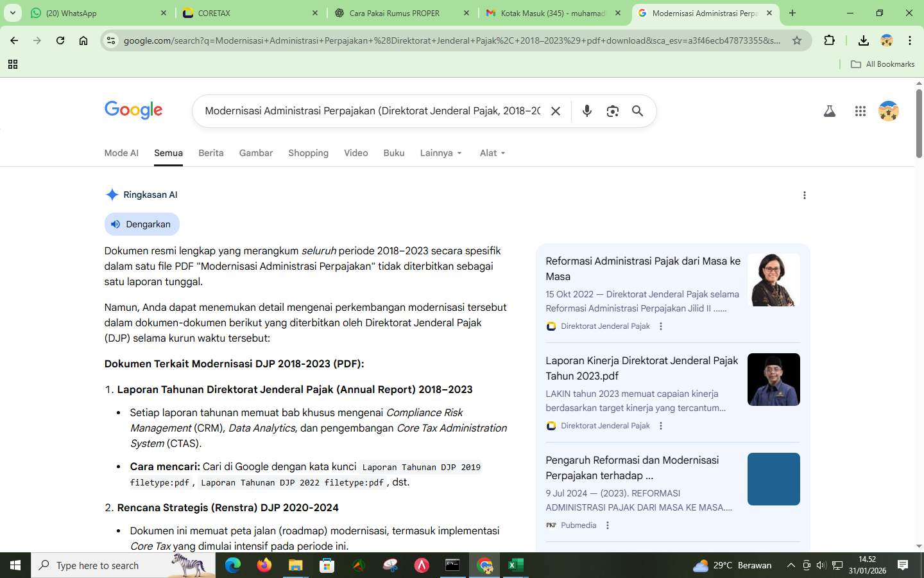Open the Alat dropdown

pos(492,153)
